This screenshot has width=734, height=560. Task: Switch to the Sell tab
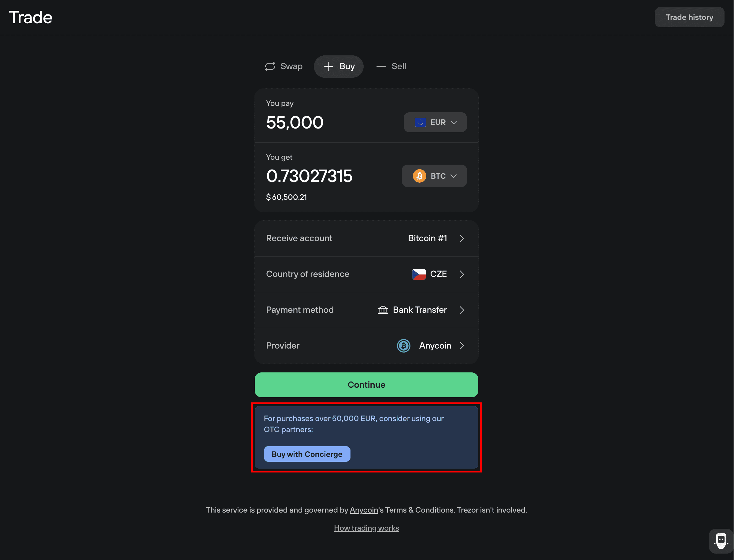(391, 66)
